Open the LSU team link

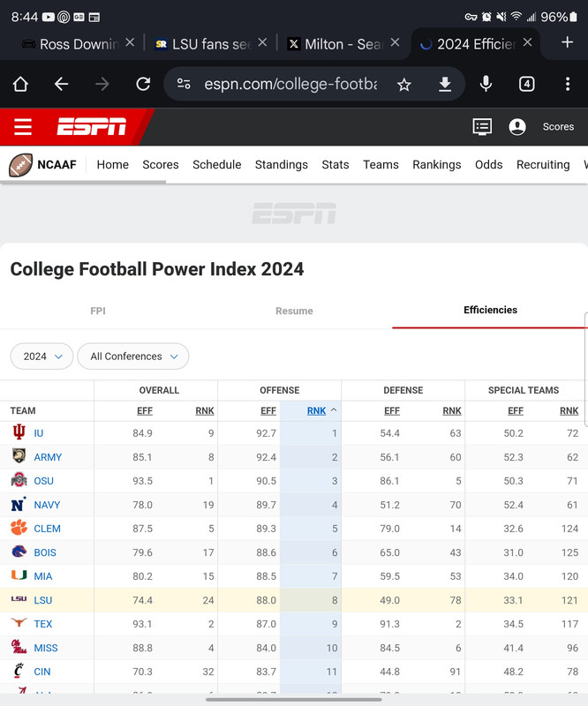pyautogui.click(x=42, y=600)
